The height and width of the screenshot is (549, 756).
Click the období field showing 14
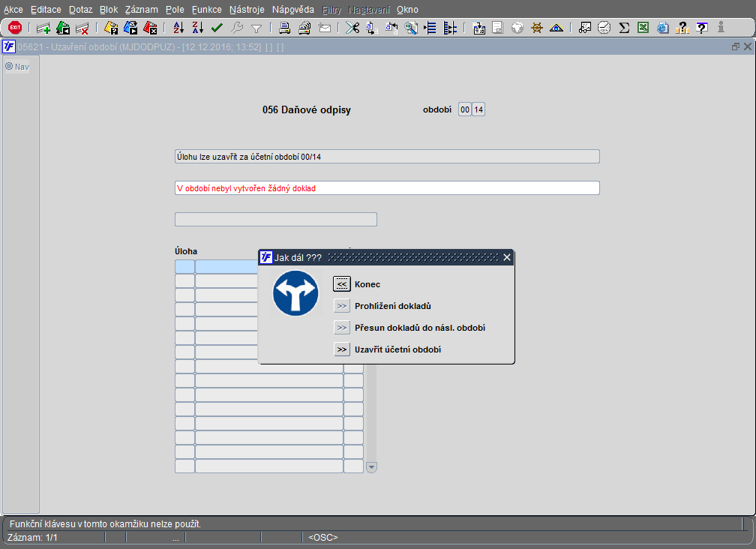[478, 109]
